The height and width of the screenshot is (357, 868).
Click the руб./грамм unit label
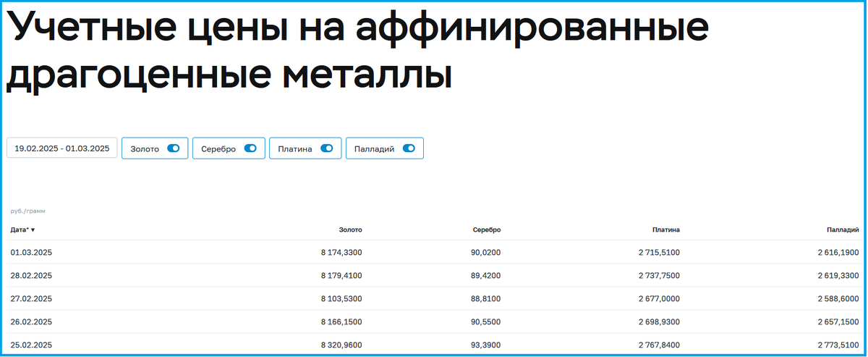pyautogui.click(x=28, y=211)
